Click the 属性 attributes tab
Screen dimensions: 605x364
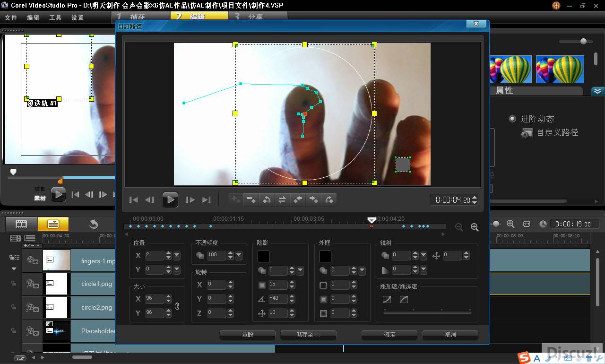tap(504, 90)
